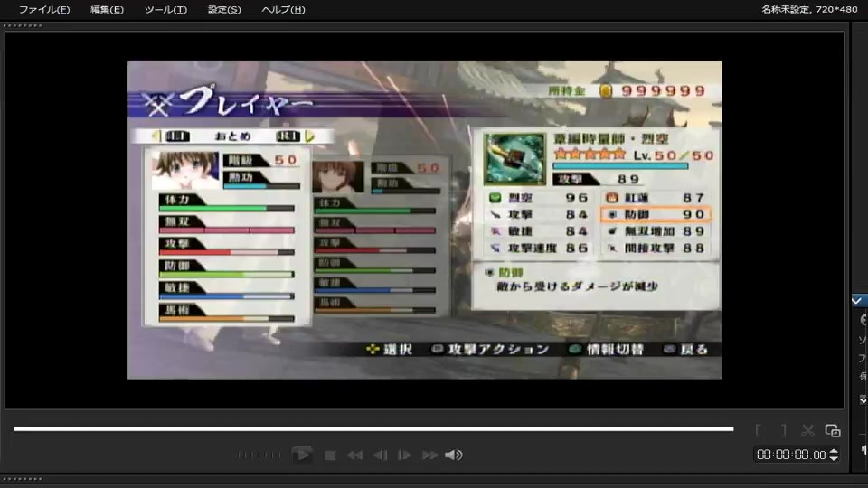Image resolution: width=868 pixels, height=488 pixels.
Task: Open the 編集(E) menu
Action: point(107,9)
